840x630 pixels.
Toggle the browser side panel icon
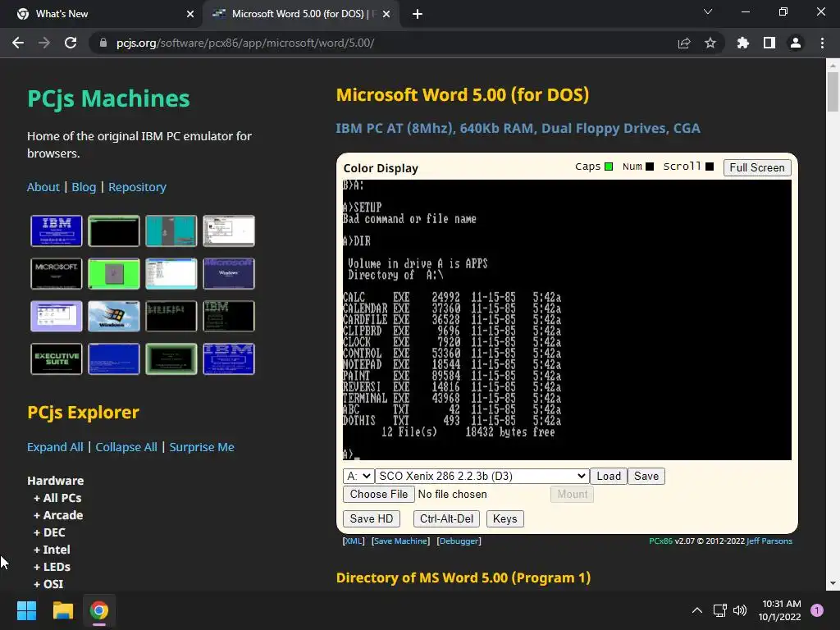(769, 43)
